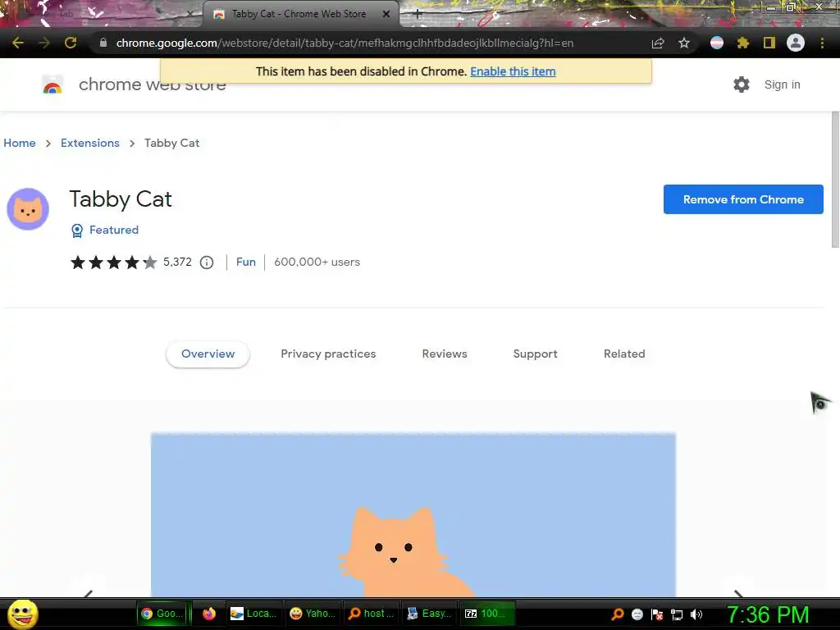The image size is (840, 630).
Task: Switch to host ... taskbar window
Action: coord(371,614)
